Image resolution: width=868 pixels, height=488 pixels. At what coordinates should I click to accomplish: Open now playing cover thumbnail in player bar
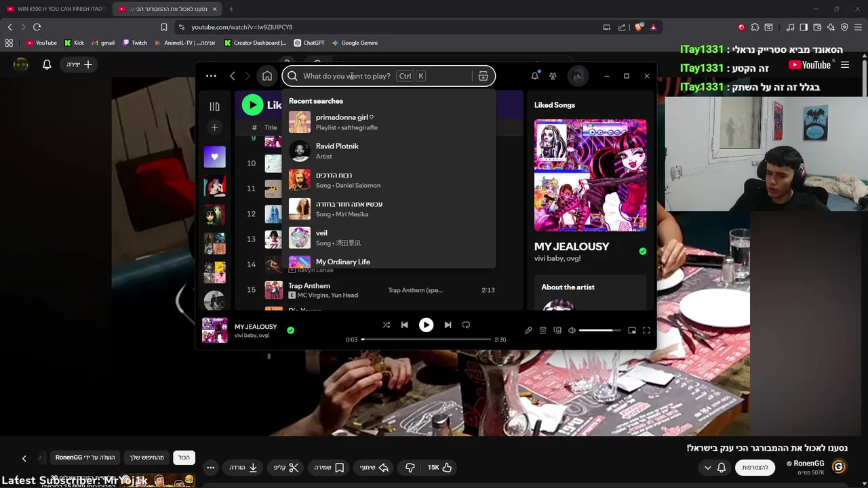[x=215, y=330]
